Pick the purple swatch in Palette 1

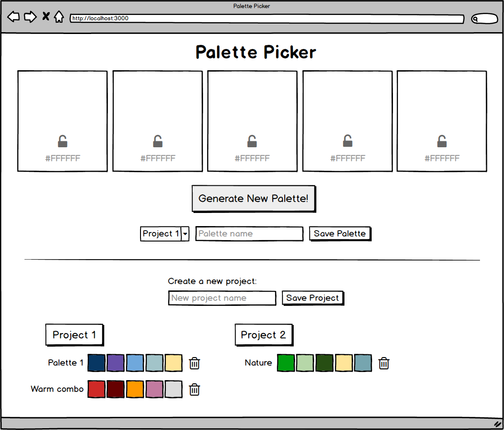116,363
